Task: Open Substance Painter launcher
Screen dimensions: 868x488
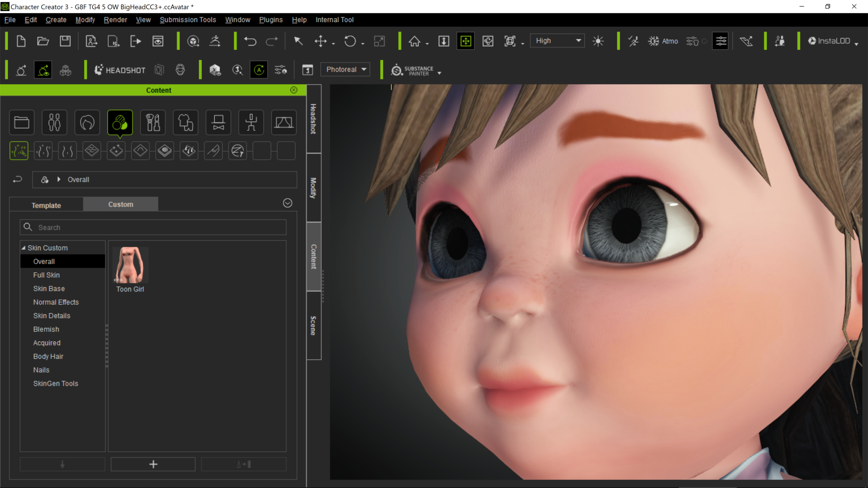Action: pyautogui.click(x=412, y=70)
